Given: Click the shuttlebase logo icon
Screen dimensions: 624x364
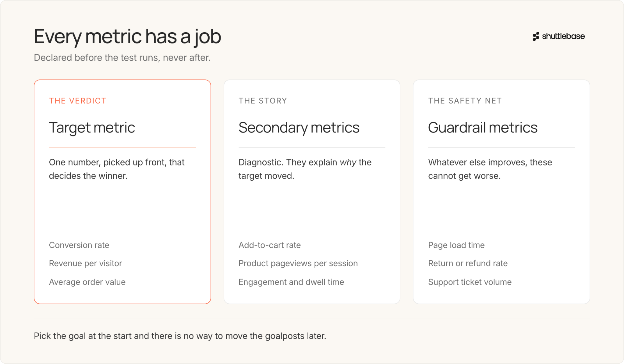Looking at the screenshot, I should (536, 37).
